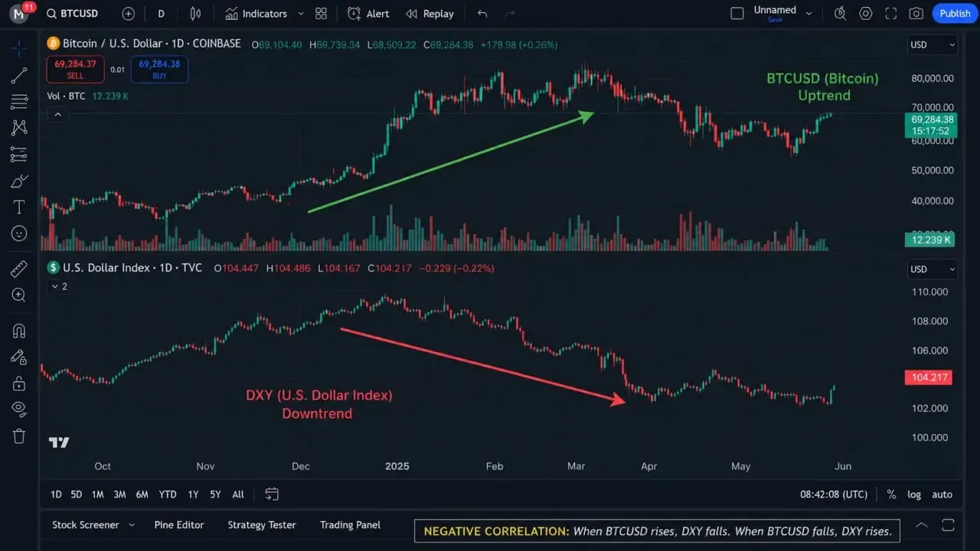Open the Pine Editor tab
This screenshot has width=980, height=551.
179,525
